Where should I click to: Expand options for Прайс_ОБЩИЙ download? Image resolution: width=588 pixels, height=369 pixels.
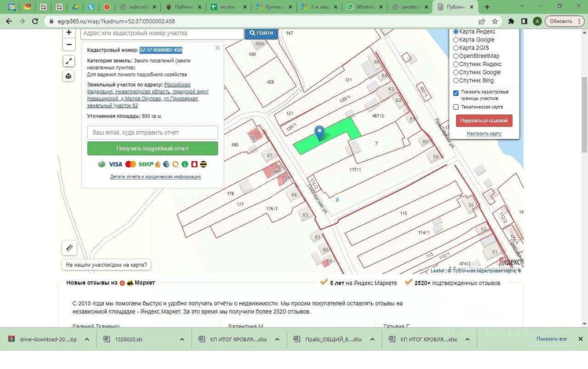pos(372,340)
